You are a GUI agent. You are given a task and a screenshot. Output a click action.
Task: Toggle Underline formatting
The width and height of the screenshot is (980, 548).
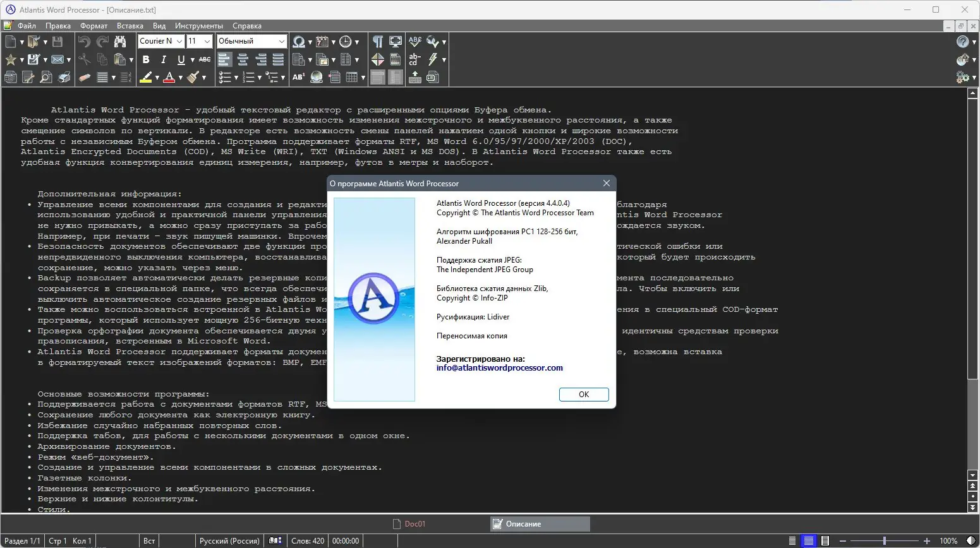click(x=181, y=59)
